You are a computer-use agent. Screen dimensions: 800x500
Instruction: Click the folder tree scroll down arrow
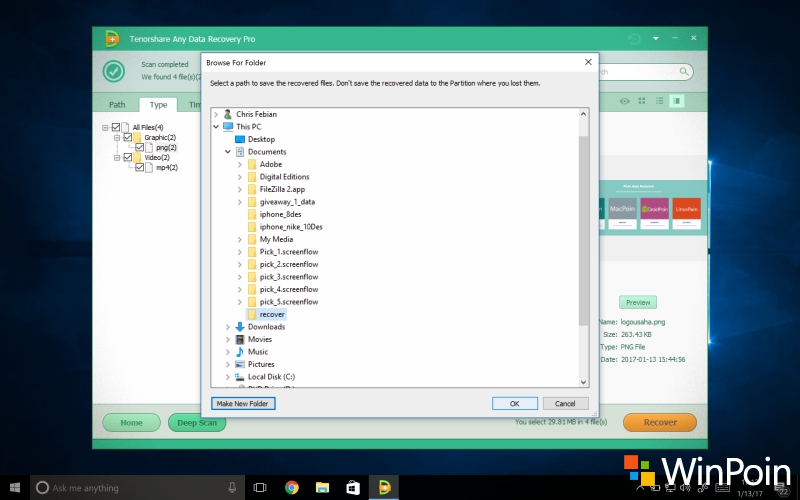583,382
